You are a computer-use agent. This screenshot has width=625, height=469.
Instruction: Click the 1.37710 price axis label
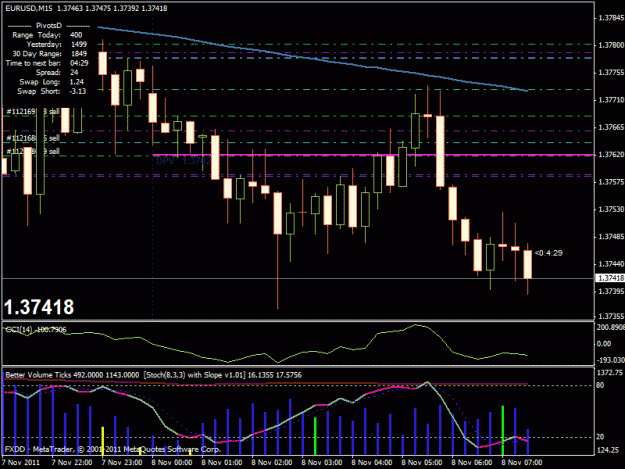tap(611, 100)
